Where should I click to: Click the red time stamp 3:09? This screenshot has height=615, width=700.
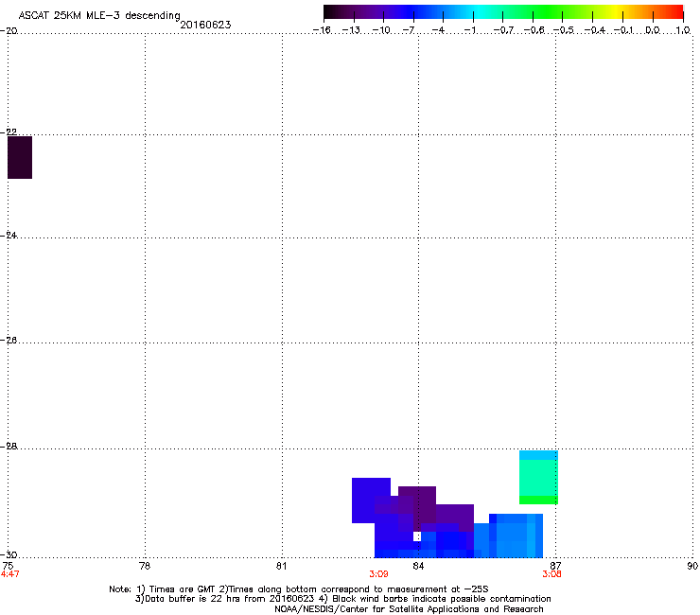[x=378, y=574]
